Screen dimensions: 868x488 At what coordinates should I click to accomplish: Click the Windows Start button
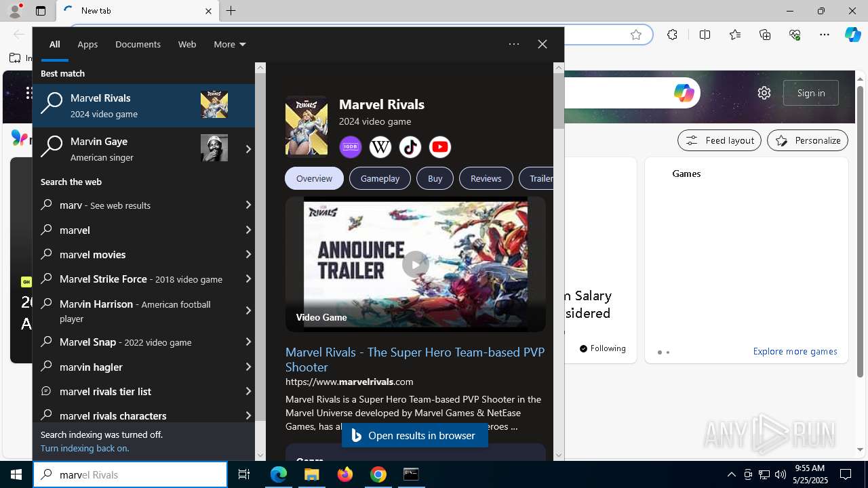[16, 474]
